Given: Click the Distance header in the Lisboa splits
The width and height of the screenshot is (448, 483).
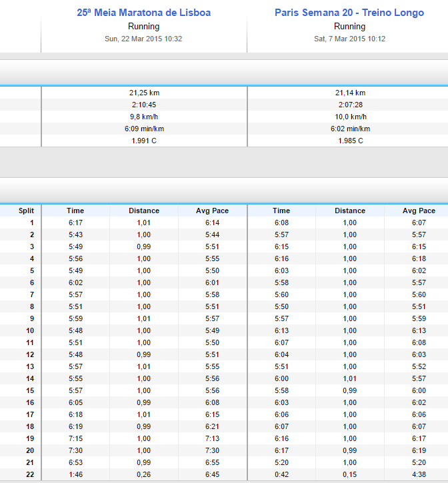Looking at the screenshot, I should pos(144,211).
